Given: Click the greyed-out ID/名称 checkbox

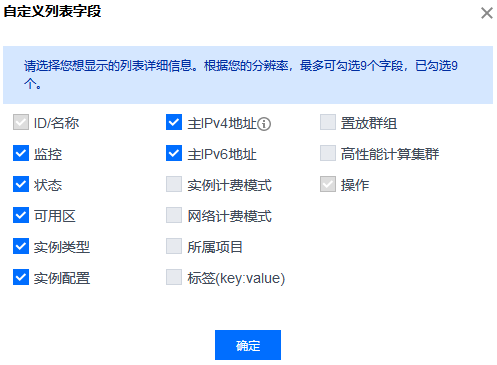Looking at the screenshot, I should pyautogui.click(x=21, y=122).
